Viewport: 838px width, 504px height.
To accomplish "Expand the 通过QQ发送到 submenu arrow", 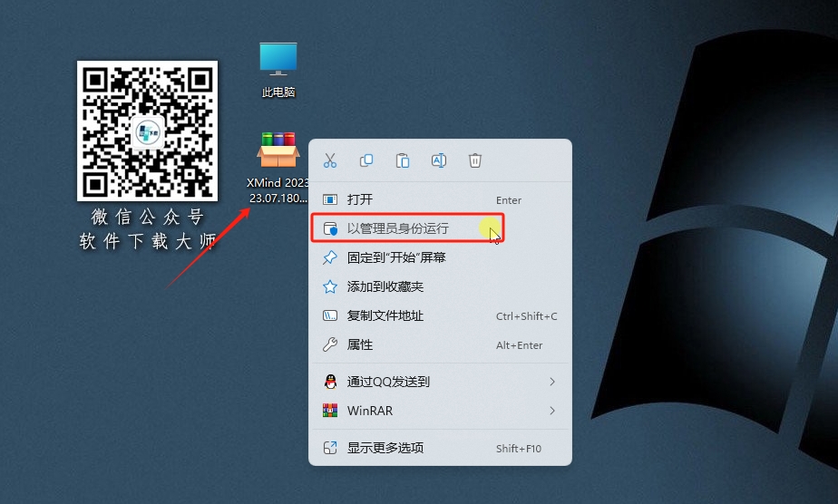I will 552,382.
